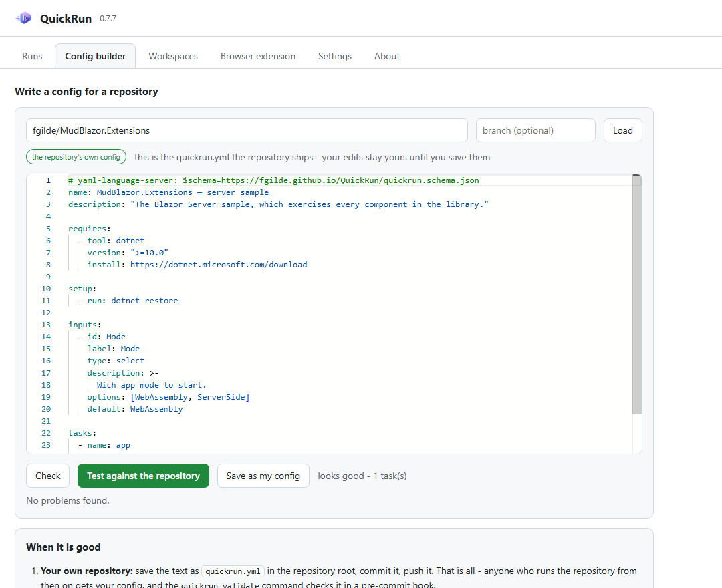
Task: Click the 'No problems found.' message
Action: click(x=68, y=500)
